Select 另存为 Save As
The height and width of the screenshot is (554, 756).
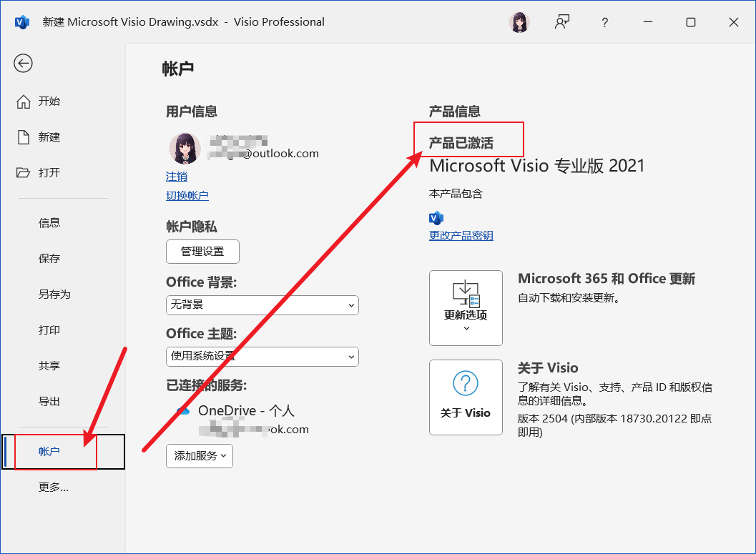54,294
